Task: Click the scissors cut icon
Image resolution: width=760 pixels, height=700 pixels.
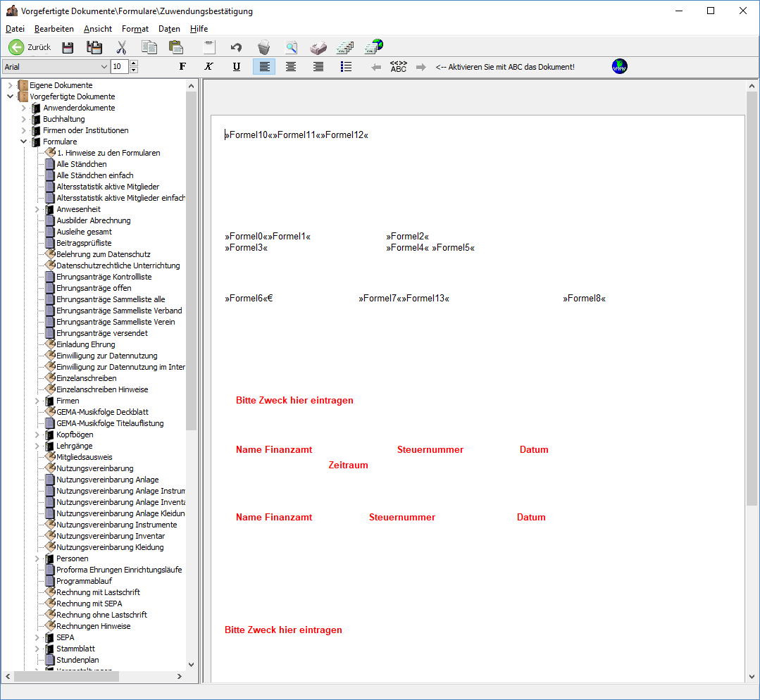Action: tap(121, 47)
